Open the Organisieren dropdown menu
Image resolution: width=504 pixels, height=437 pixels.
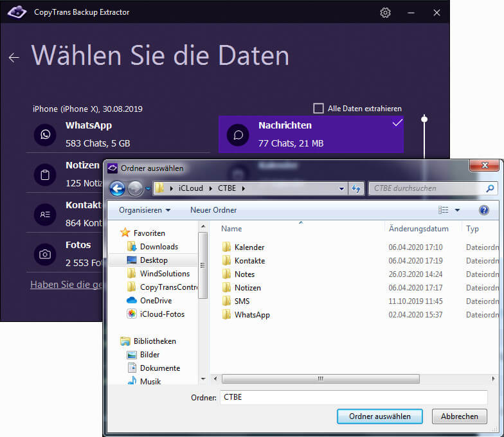coord(145,210)
